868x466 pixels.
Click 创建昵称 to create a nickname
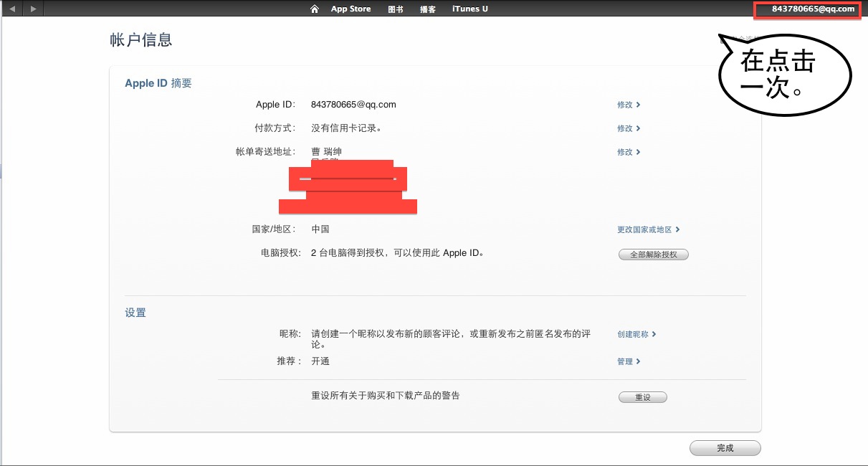636,334
